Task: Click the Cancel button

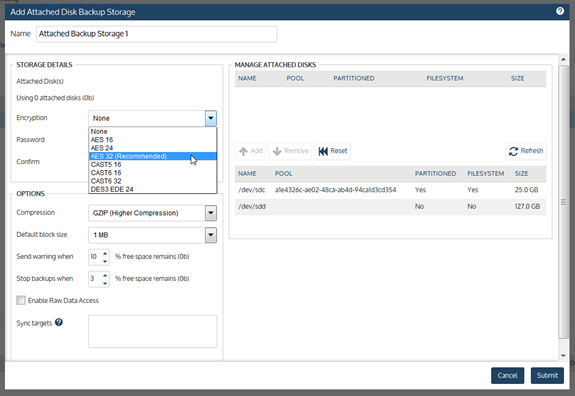Action: point(507,375)
